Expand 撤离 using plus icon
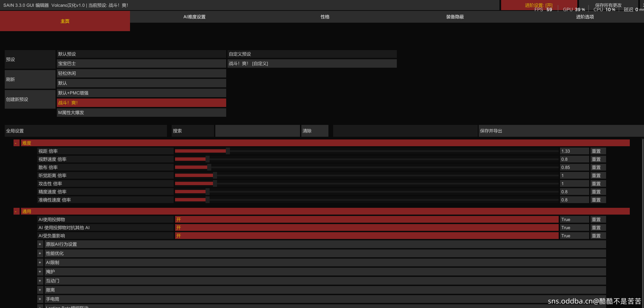Viewport: 644px width, 308px height. pos(40,290)
